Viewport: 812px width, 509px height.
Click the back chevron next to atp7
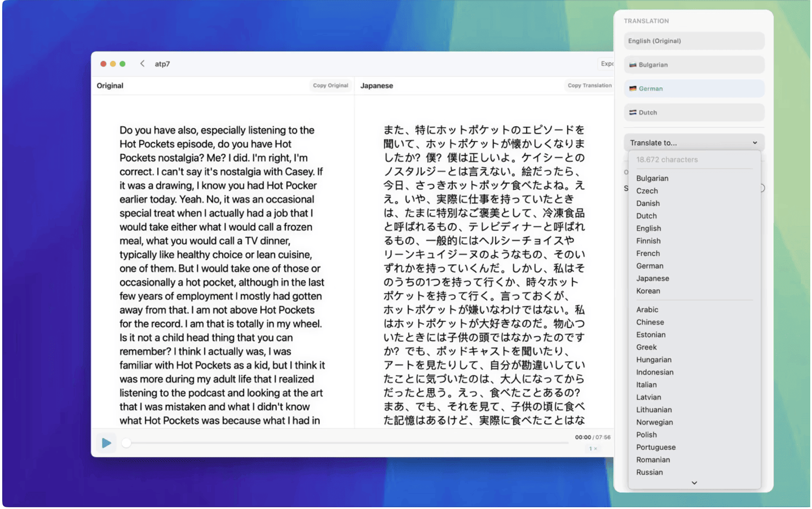pyautogui.click(x=142, y=64)
